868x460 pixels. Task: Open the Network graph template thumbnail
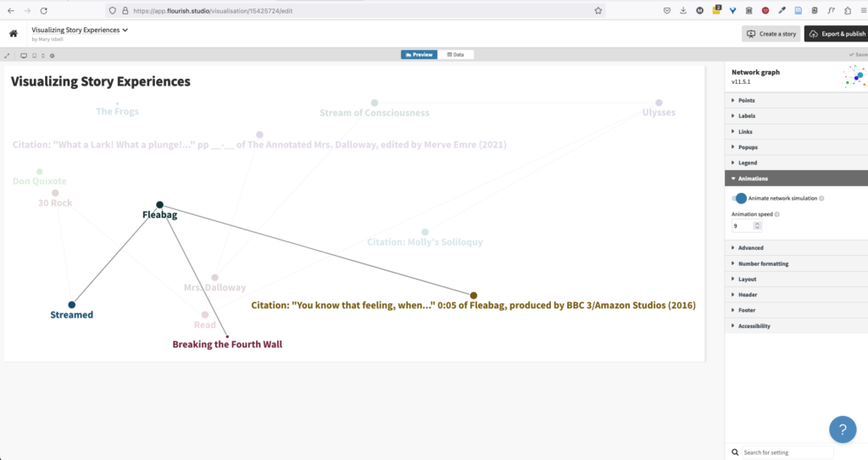854,76
